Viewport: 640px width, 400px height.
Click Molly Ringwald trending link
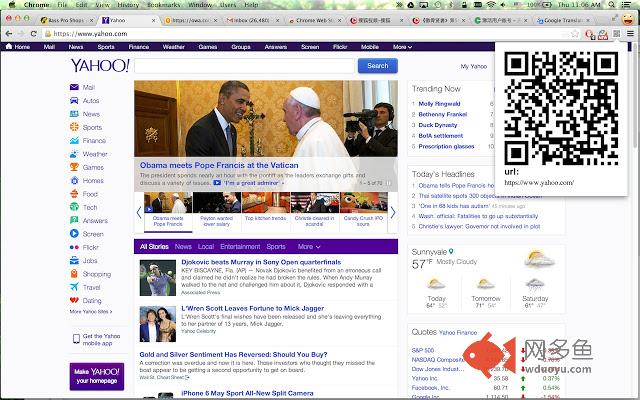439,104
